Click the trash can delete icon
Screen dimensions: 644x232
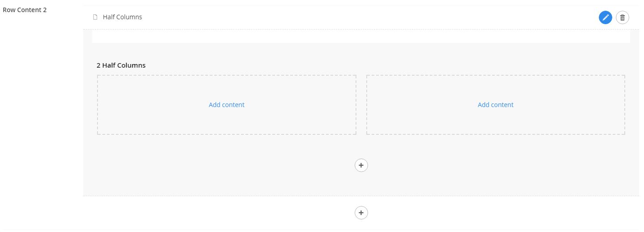pos(623,17)
